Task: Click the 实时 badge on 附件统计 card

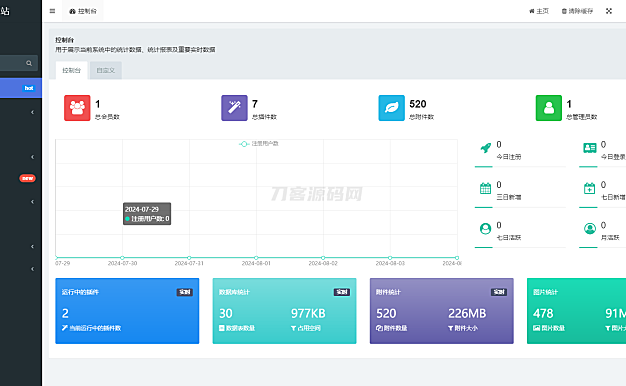Action: pyautogui.click(x=499, y=292)
